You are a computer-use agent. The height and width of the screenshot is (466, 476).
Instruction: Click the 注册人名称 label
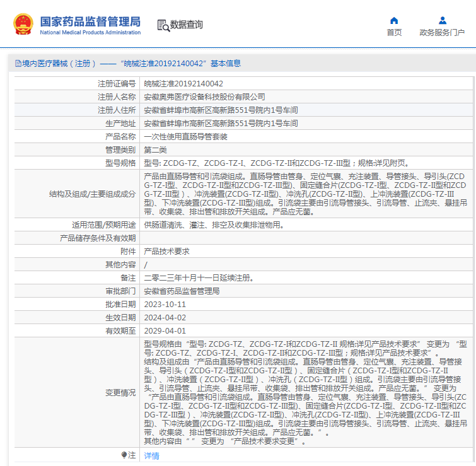tap(117, 97)
